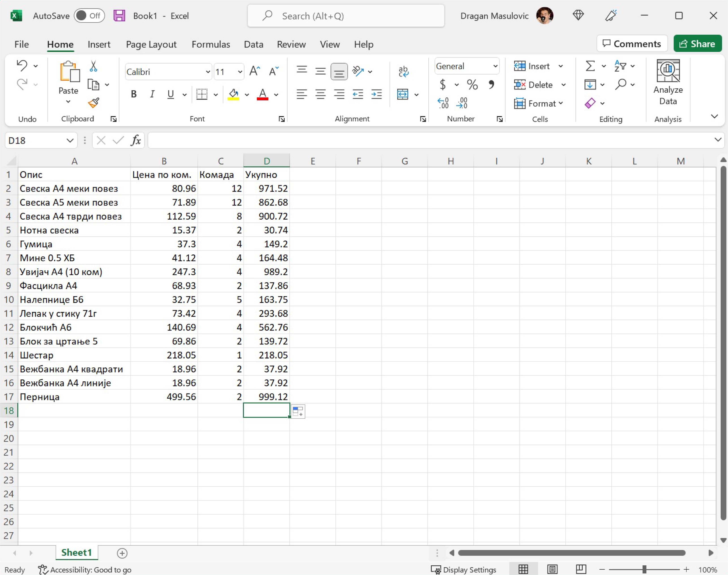Expand the Name Box dropdown arrow
This screenshot has height=575, width=728.
[x=70, y=140]
